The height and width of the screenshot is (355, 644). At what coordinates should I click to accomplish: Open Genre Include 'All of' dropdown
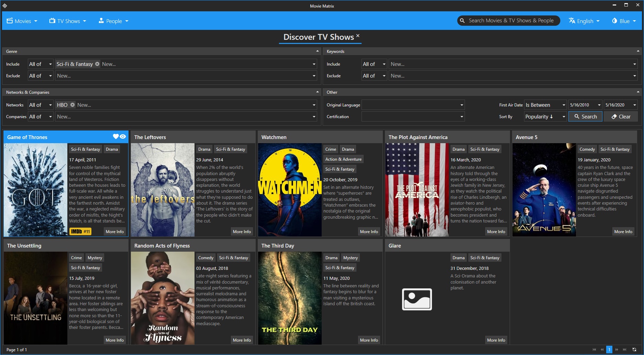[41, 64]
